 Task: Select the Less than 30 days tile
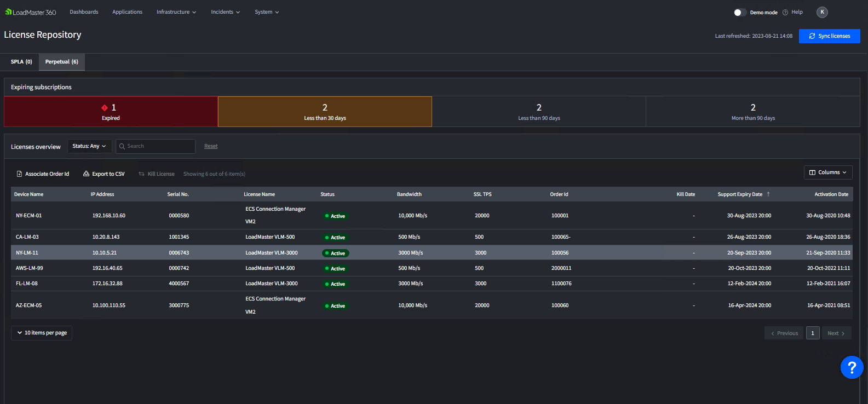(325, 112)
